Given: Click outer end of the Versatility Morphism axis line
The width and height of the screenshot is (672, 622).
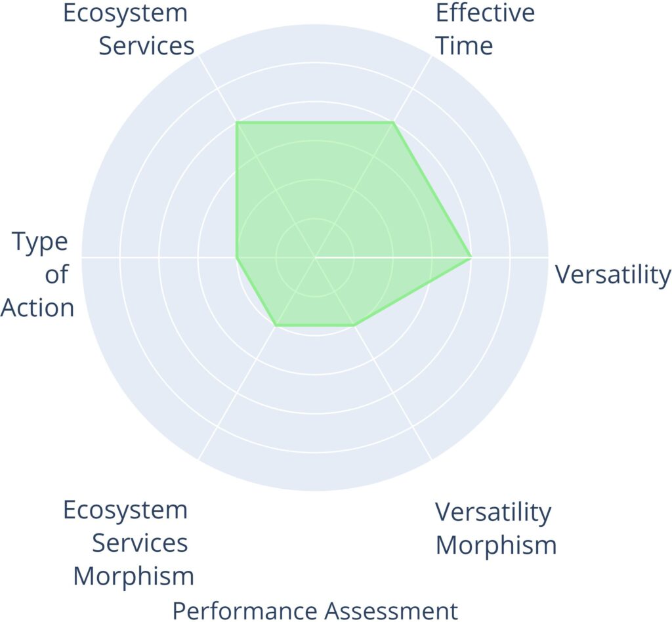Looking at the screenshot, I should click(x=430, y=459).
